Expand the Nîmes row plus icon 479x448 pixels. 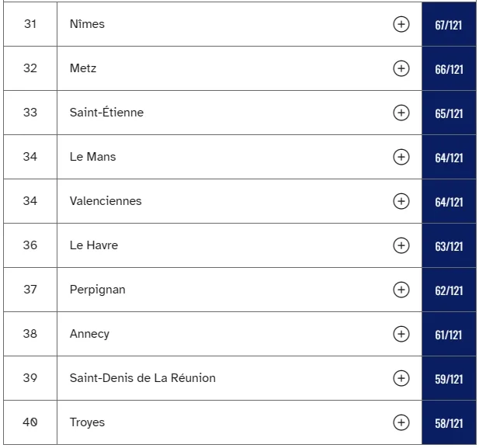point(401,24)
